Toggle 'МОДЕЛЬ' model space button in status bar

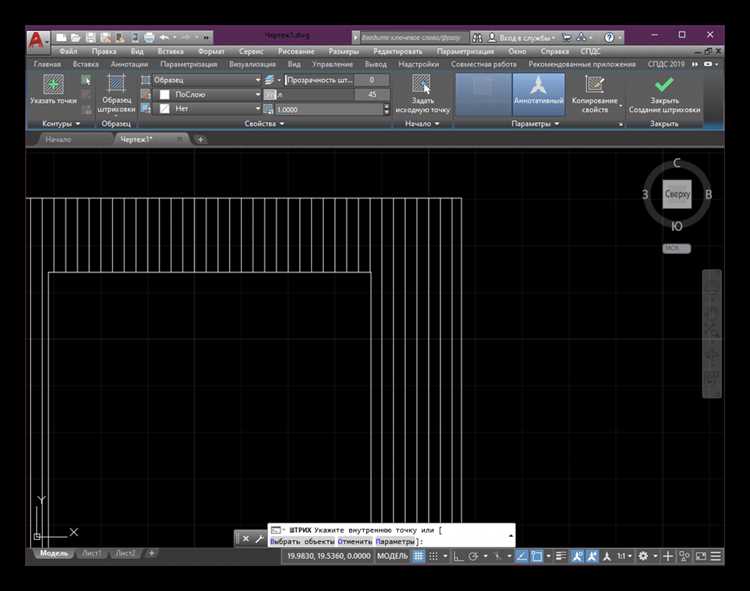click(x=391, y=556)
